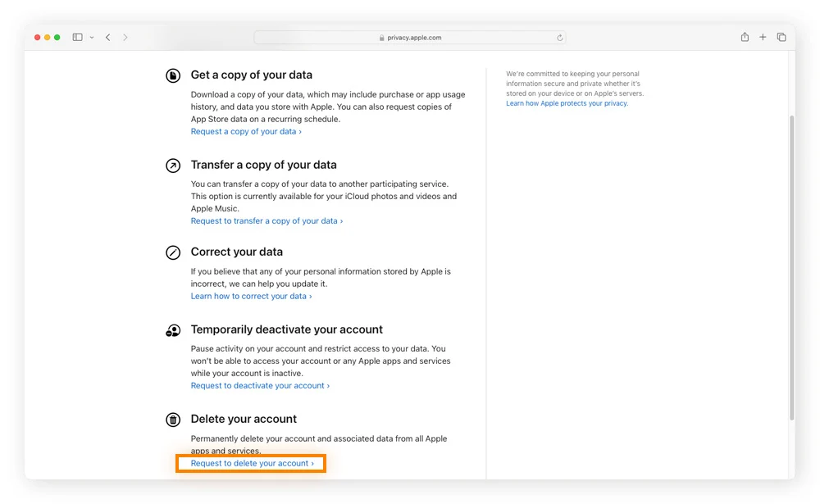Open "Learn how to correct your data" link
This screenshot has height=504, width=820.
coord(251,296)
